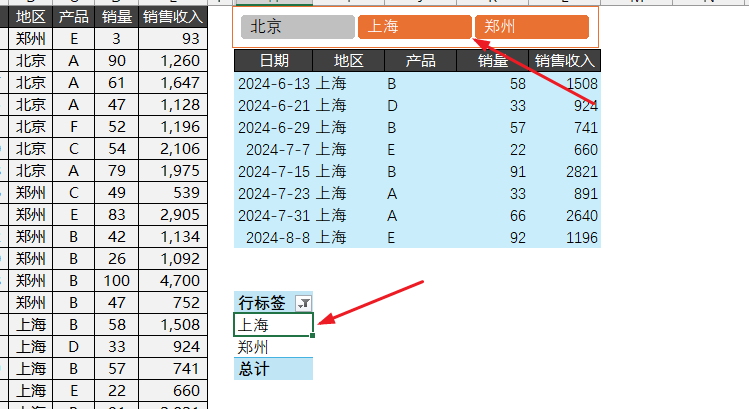Select the 1,196 cell in source table
The width and height of the screenshot is (749, 409).
click(x=173, y=126)
